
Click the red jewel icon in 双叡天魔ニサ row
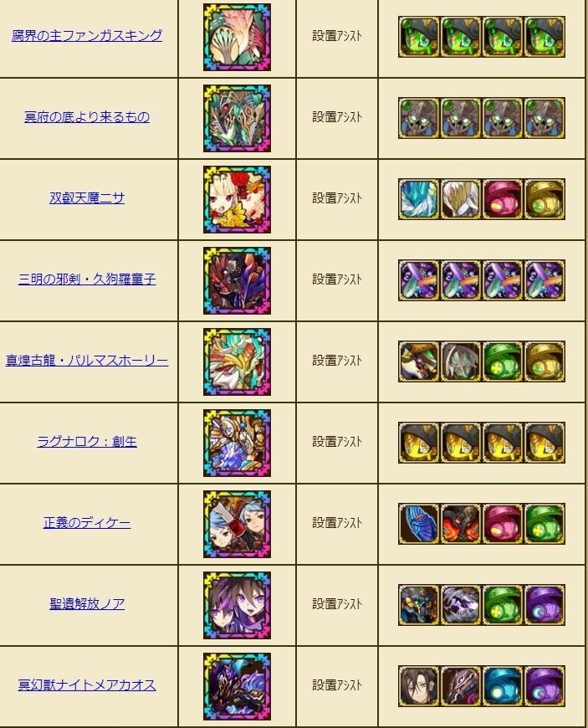[503, 199]
